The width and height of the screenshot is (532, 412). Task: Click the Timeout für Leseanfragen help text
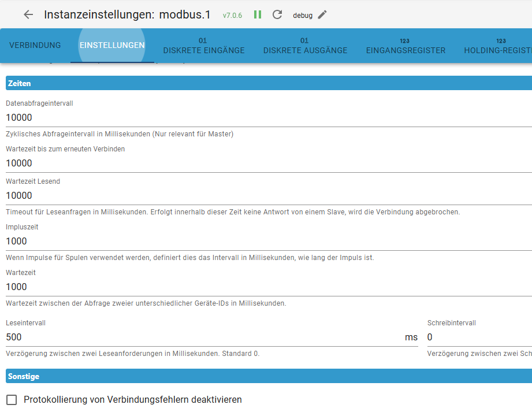[233, 212]
